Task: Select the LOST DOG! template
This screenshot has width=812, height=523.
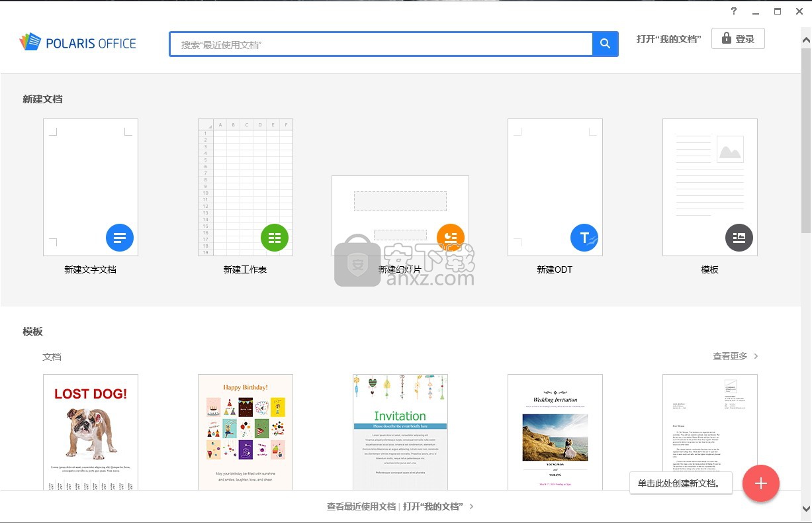Action: 91,432
